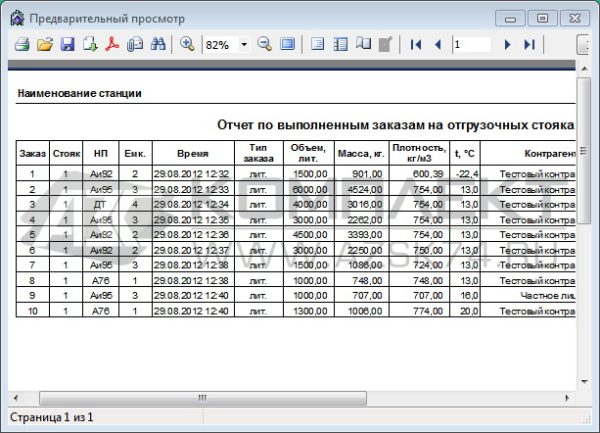Viewport: 600px width, 433px height.
Task: Toggle the thumbnails panel
Action: coord(340,45)
